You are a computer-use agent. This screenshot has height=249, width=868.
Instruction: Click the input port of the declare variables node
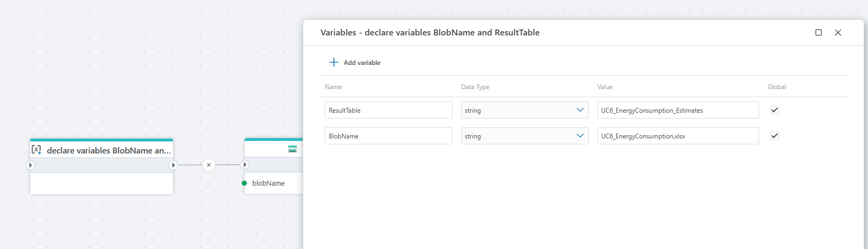pos(30,165)
